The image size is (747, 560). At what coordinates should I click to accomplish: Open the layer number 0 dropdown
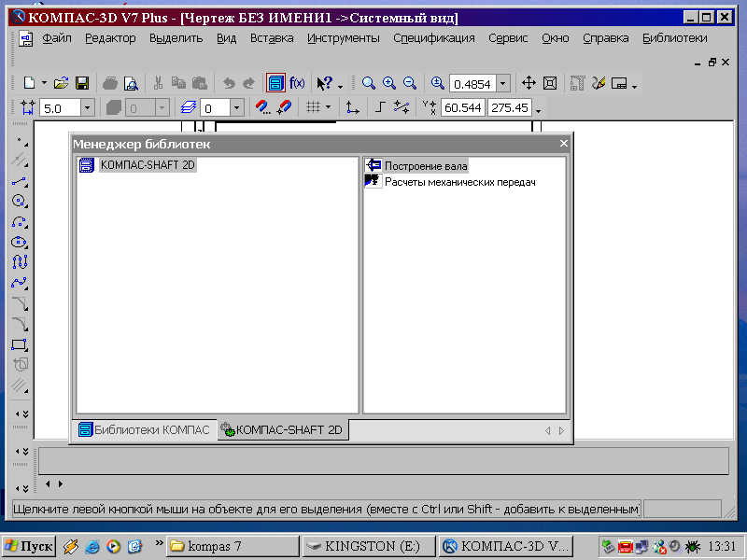coord(237,108)
